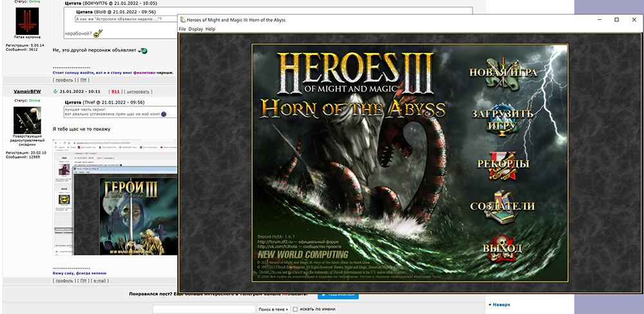Click the text 'Я тебе щас че то покажу'
The height and width of the screenshot is (314, 644).
coord(82,129)
